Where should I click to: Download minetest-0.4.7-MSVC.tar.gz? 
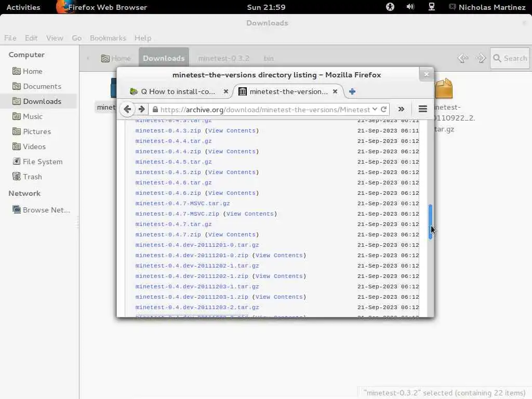[182, 204]
